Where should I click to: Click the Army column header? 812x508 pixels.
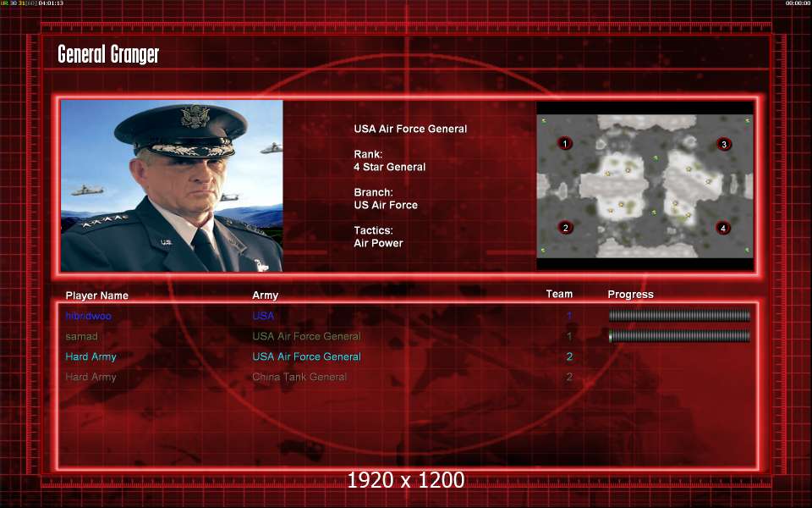click(x=265, y=295)
